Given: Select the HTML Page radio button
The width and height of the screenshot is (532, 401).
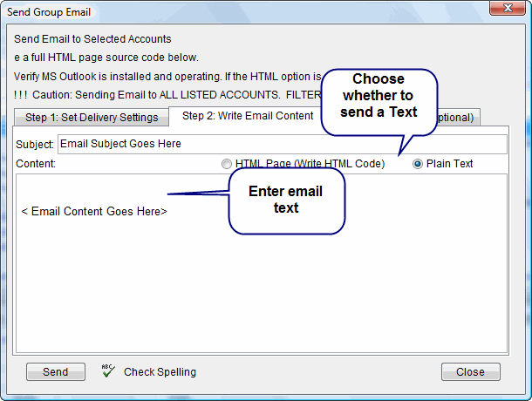Looking at the screenshot, I should pyautogui.click(x=226, y=164).
